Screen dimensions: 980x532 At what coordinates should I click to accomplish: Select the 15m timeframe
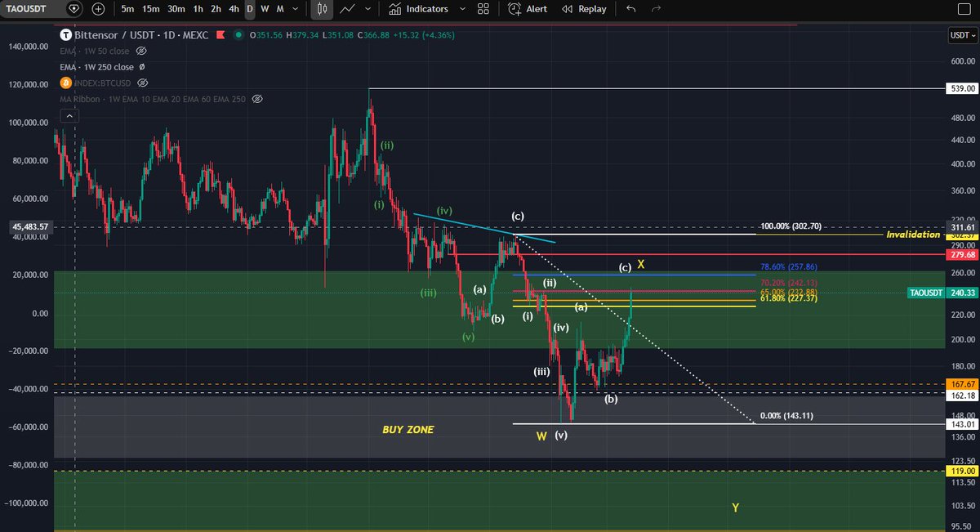(150, 9)
